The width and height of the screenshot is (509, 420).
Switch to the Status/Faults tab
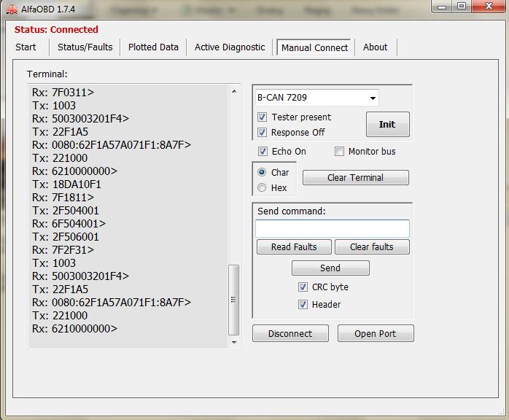pos(85,47)
